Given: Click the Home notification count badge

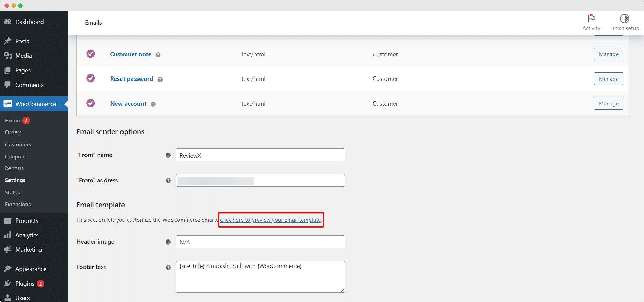Looking at the screenshot, I should (x=26, y=121).
